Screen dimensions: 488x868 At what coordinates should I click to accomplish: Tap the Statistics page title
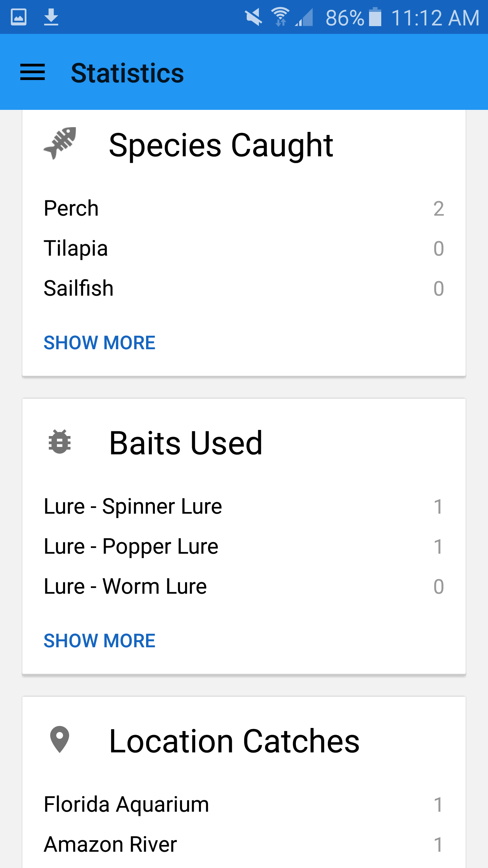click(x=127, y=73)
